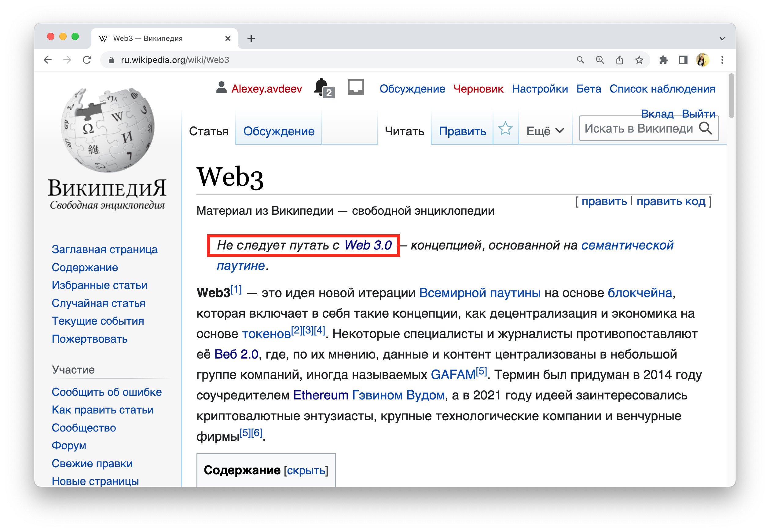Open the Chrome three-dot menu
This screenshot has width=770, height=532.
722,60
